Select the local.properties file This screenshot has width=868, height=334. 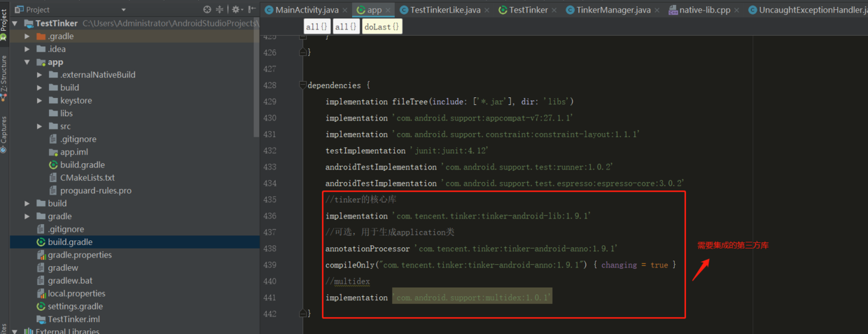tap(77, 293)
